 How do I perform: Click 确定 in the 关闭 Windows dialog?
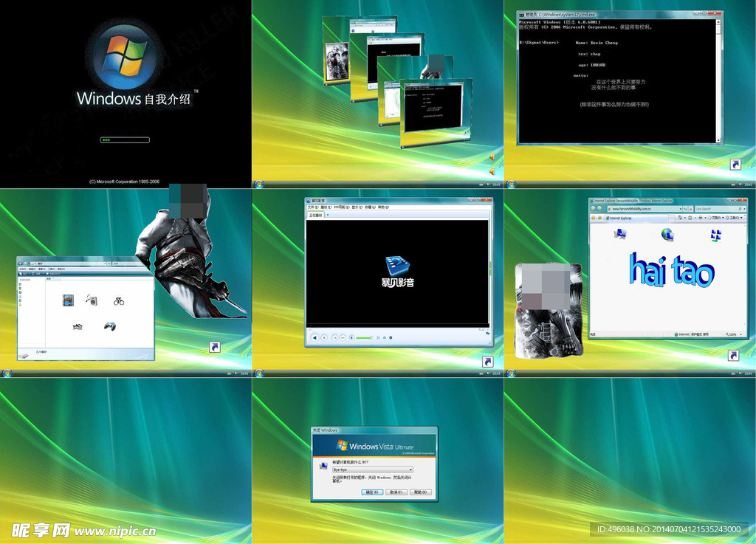(x=372, y=492)
